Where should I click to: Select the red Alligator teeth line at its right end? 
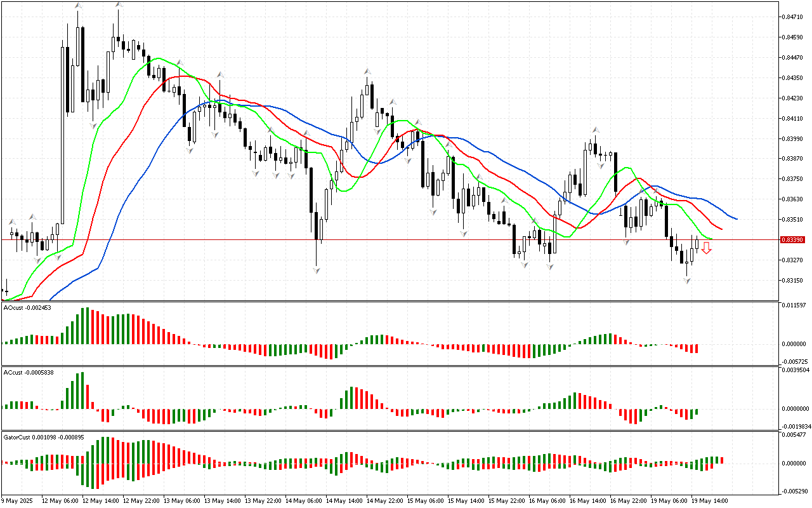click(721, 229)
